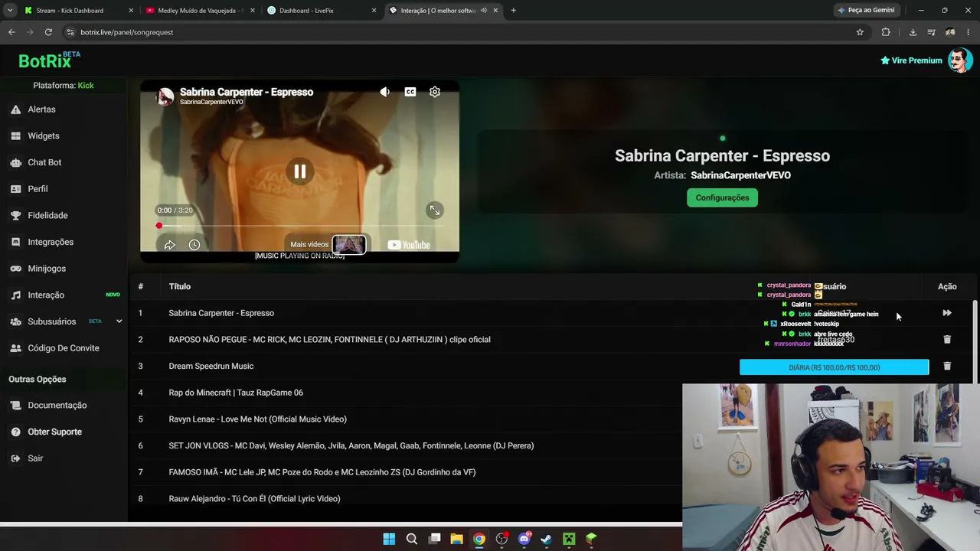Mute the embedded YouTube player
The image size is (980, 551).
385,92
